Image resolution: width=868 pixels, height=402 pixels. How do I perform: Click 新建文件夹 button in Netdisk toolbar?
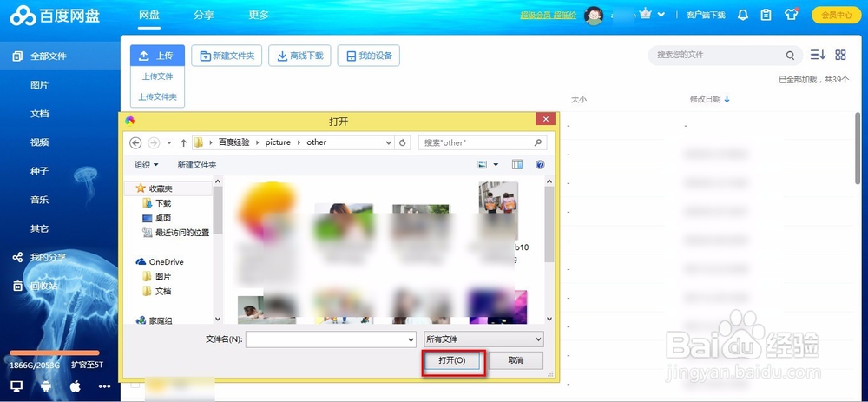point(227,56)
